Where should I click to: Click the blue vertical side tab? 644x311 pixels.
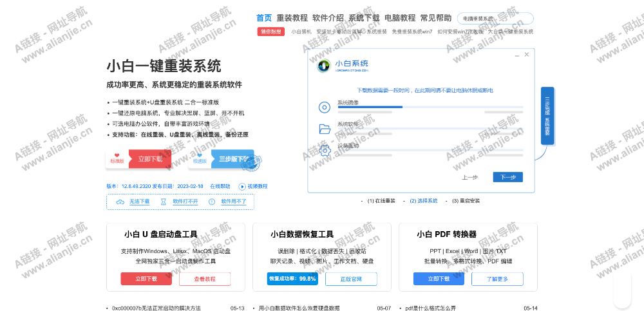click(x=547, y=116)
